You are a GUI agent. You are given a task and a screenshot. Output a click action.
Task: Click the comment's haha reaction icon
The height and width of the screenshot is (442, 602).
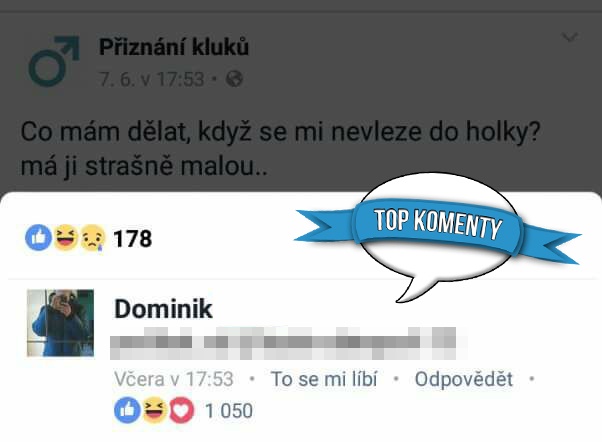pyautogui.click(x=155, y=410)
